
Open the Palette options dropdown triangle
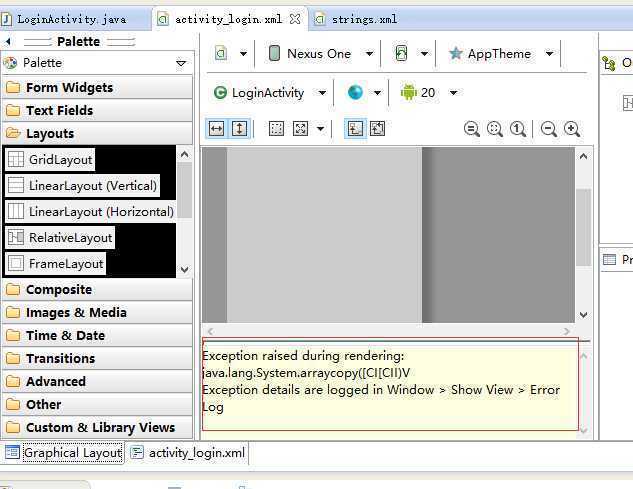coord(181,63)
